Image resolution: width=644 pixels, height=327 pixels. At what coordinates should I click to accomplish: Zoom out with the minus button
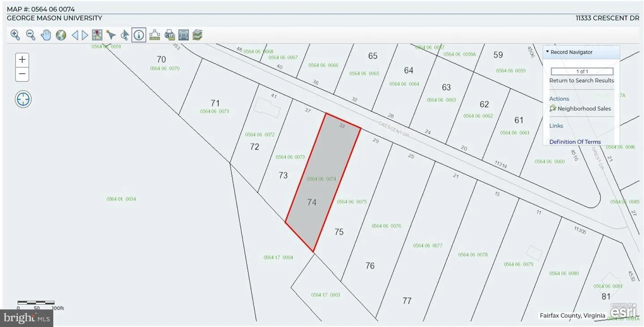(22, 74)
